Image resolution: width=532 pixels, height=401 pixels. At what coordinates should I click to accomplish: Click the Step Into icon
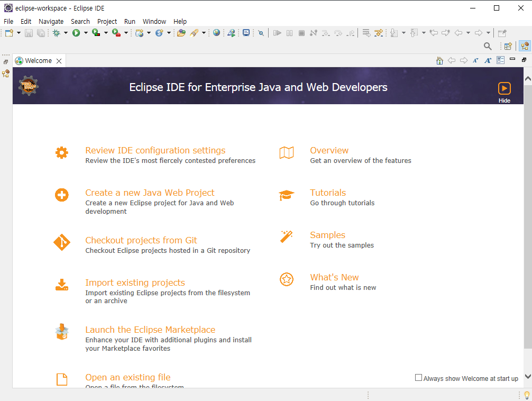326,33
